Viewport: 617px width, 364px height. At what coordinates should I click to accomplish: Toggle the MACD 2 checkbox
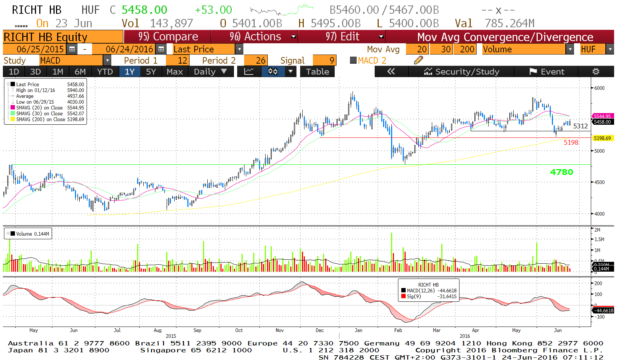tap(353, 60)
